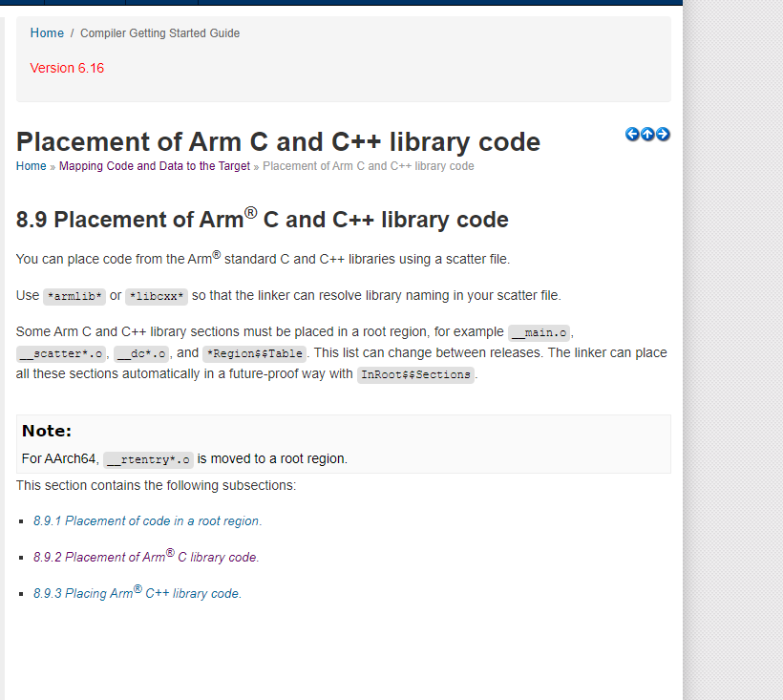Click the Note: heading

[47, 431]
